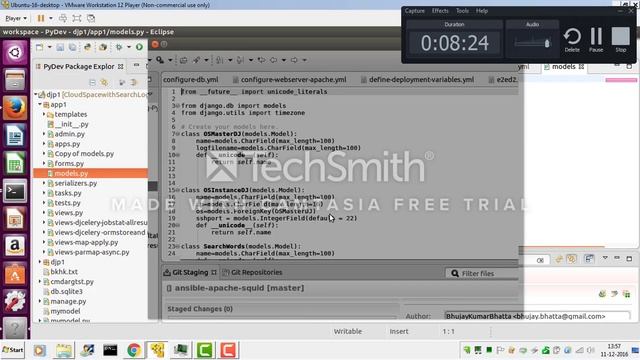Image resolution: width=640 pixels, height=360 pixels.
Task: Expand the templates folder
Action: click(44, 114)
